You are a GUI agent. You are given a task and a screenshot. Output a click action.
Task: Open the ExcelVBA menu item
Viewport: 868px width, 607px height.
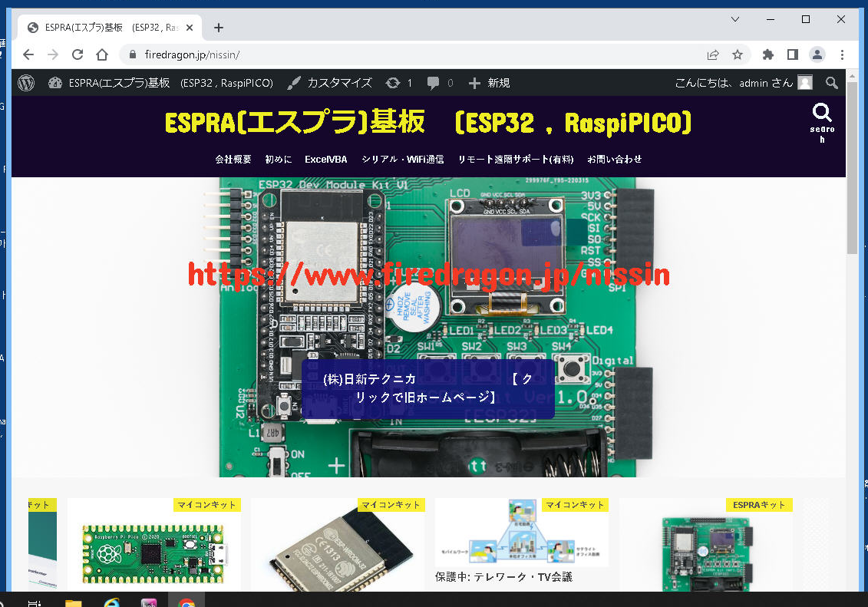pos(326,160)
